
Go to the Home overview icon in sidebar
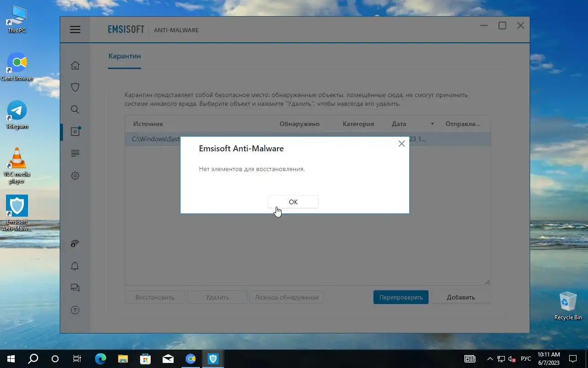click(75, 65)
